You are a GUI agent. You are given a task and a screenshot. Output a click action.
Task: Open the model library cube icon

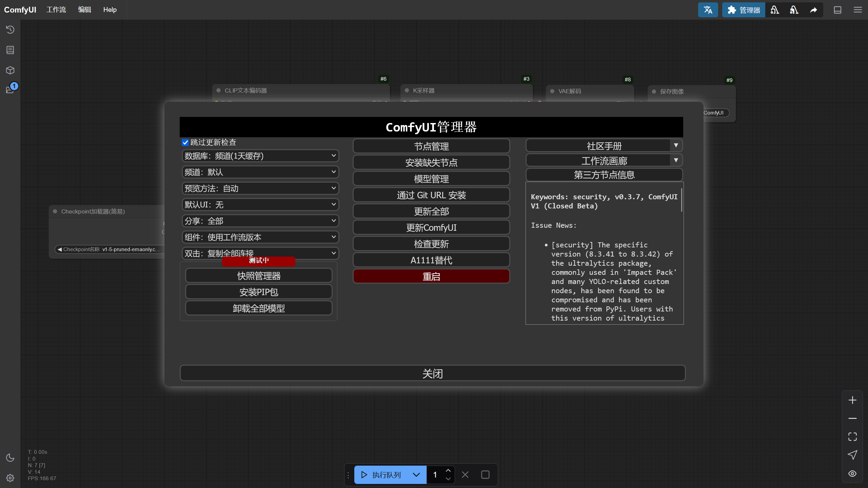click(x=10, y=70)
